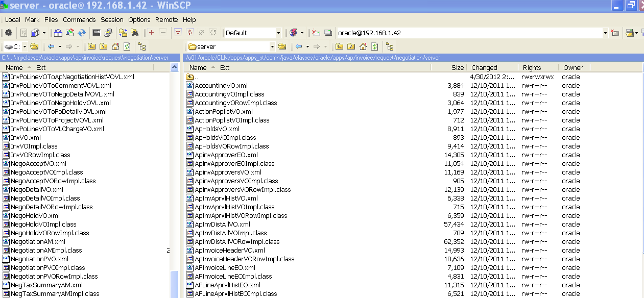Select APInvoiceLineEO.xml in remote panel
Image resolution: width=644 pixels, height=298 pixels.
pos(225,267)
